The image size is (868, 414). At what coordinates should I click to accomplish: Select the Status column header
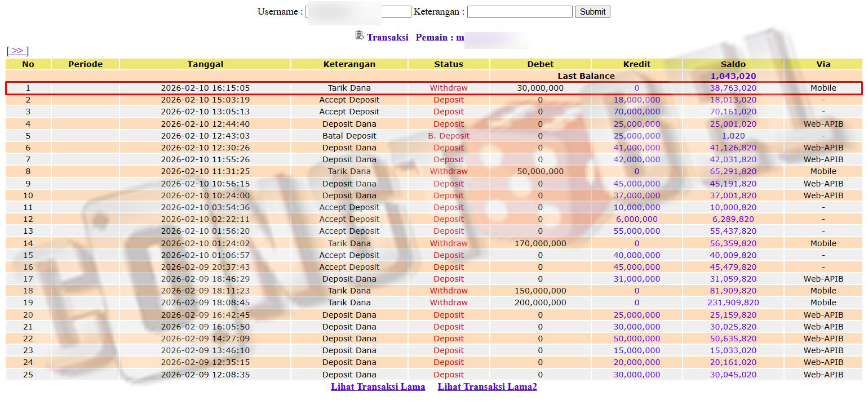pyautogui.click(x=448, y=64)
